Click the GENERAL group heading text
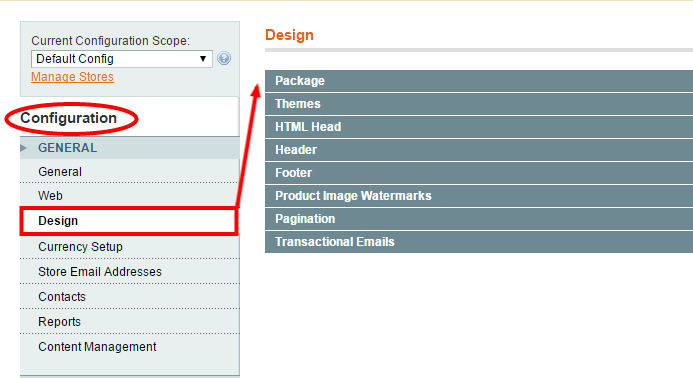This screenshot has height=378, width=693. point(67,148)
